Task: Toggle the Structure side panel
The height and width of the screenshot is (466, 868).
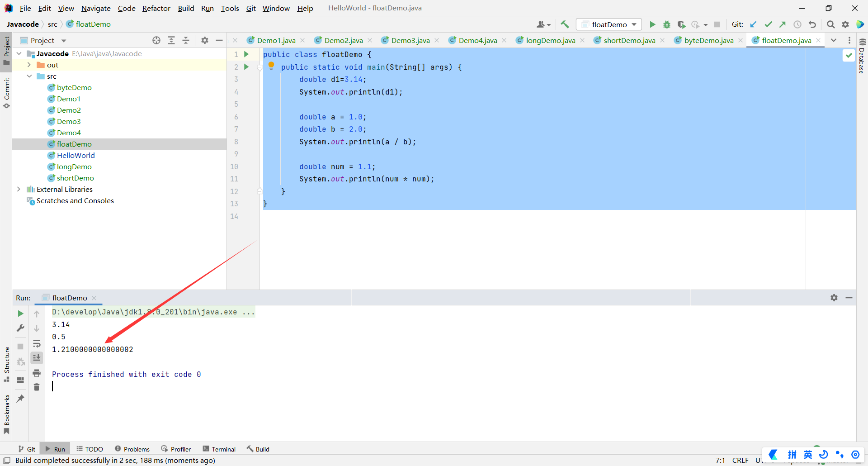Action: [x=7, y=364]
